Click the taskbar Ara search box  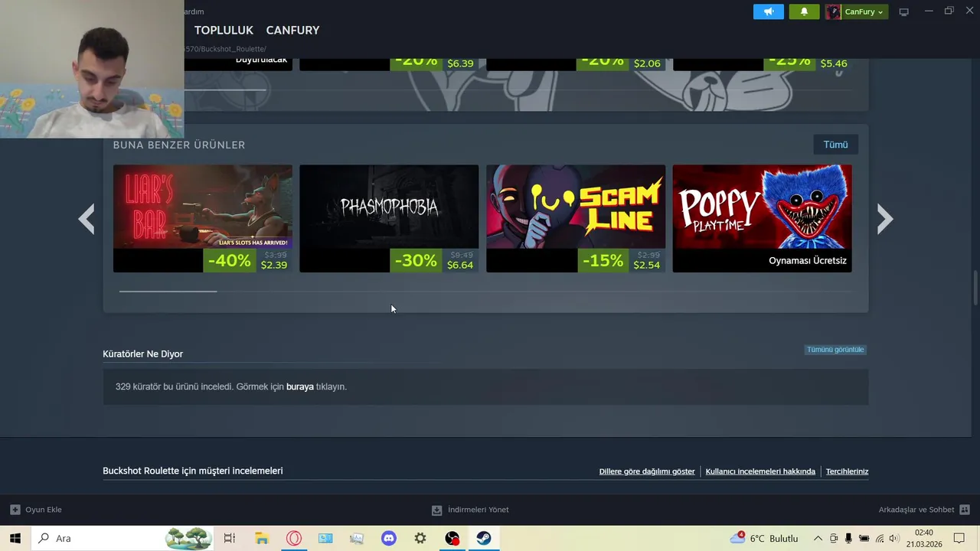pyautogui.click(x=122, y=538)
